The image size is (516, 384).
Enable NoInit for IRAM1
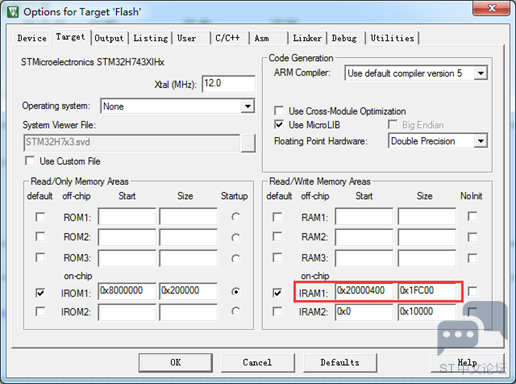point(472,291)
